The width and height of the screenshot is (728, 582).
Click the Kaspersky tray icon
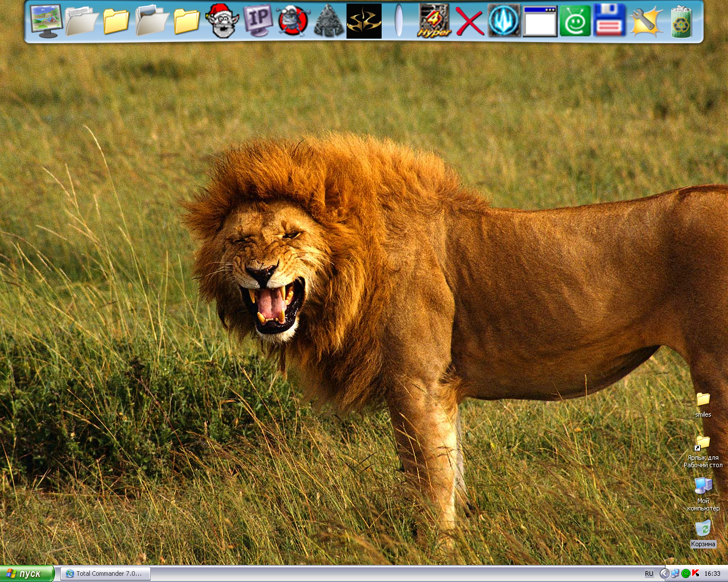(x=696, y=573)
